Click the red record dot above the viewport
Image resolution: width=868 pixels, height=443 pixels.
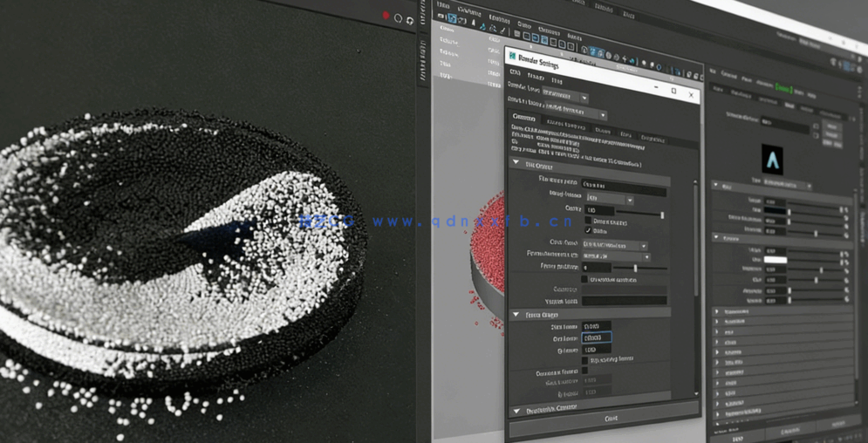pos(386,16)
